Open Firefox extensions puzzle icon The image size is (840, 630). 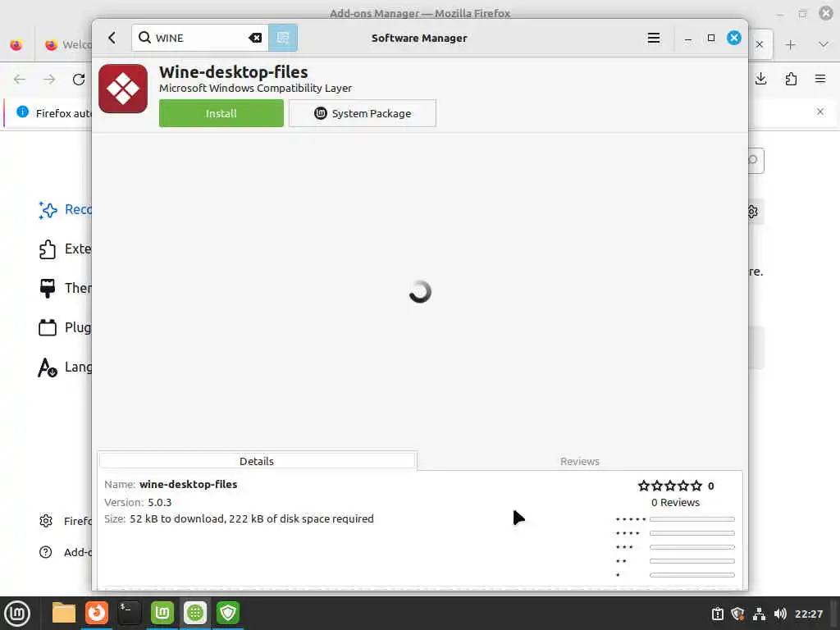click(791, 80)
